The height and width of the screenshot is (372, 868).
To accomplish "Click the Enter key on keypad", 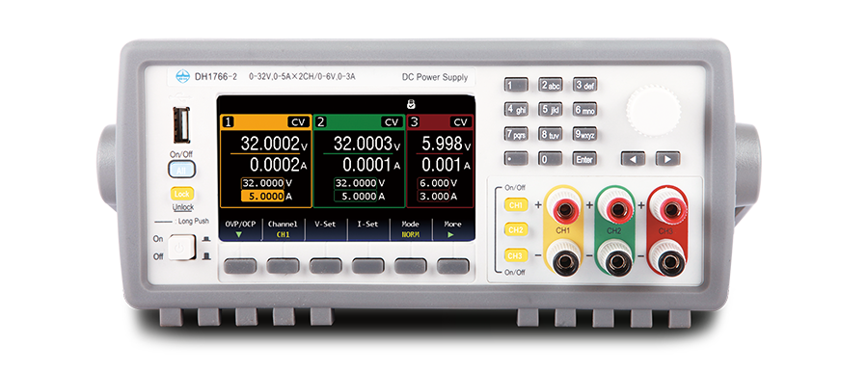I will (584, 159).
